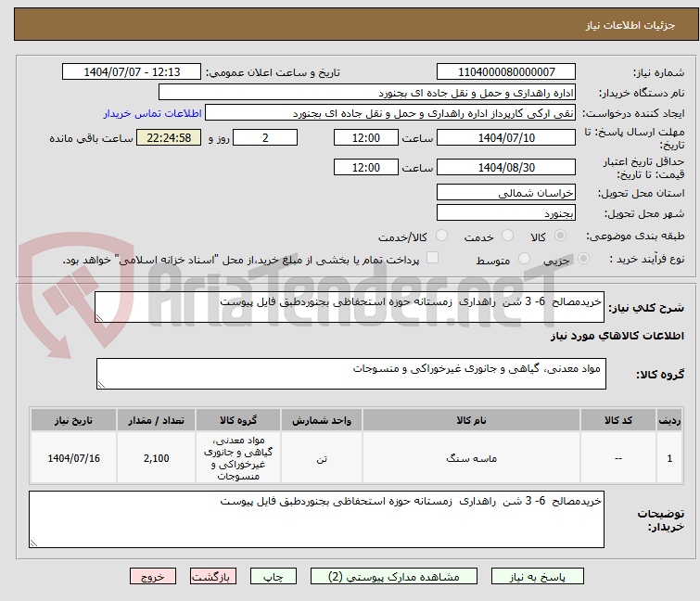The height and width of the screenshot is (601, 700).
Task: Select the خدمت radio button
Action: [x=507, y=236]
